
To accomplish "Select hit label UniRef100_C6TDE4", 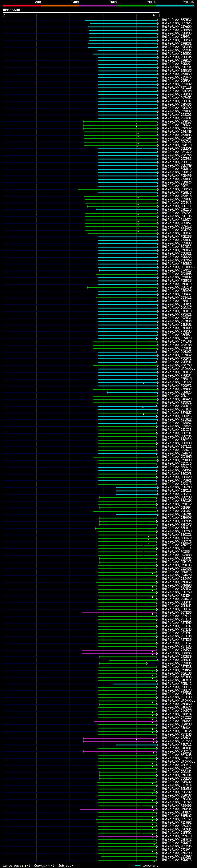I will 177,410.
